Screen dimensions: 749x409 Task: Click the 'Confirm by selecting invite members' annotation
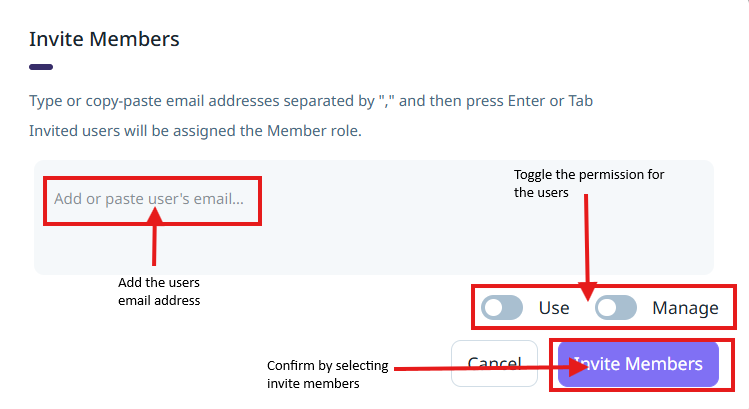(327, 374)
